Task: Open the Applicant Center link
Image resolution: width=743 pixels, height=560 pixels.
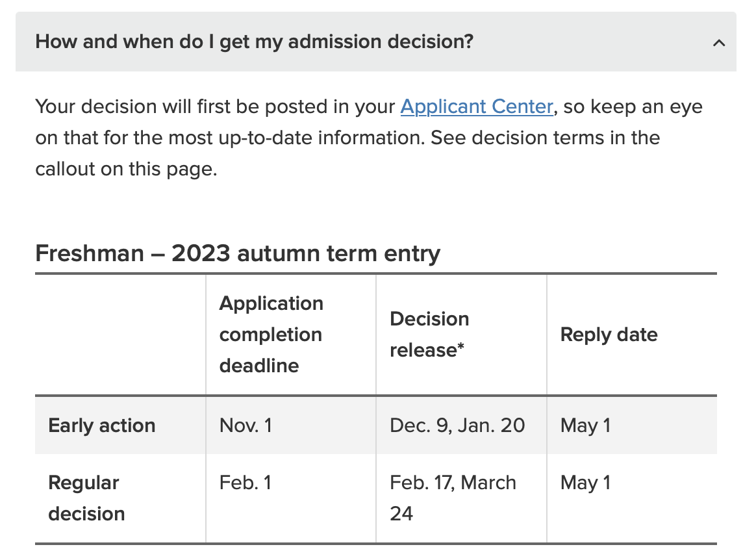Action: 477,106
